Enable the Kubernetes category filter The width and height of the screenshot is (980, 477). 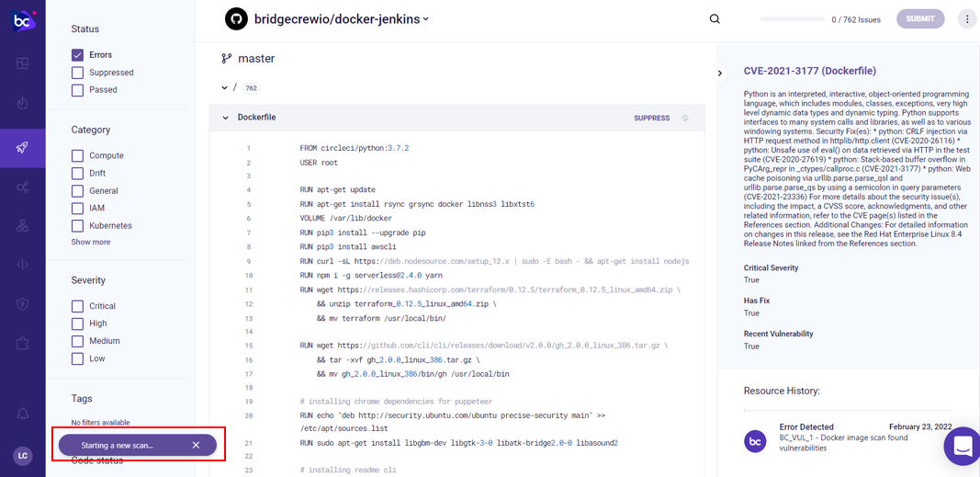[77, 226]
